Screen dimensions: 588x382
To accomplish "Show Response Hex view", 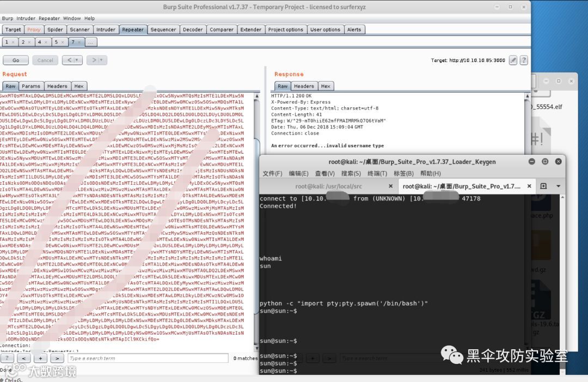I will pos(326,86).
